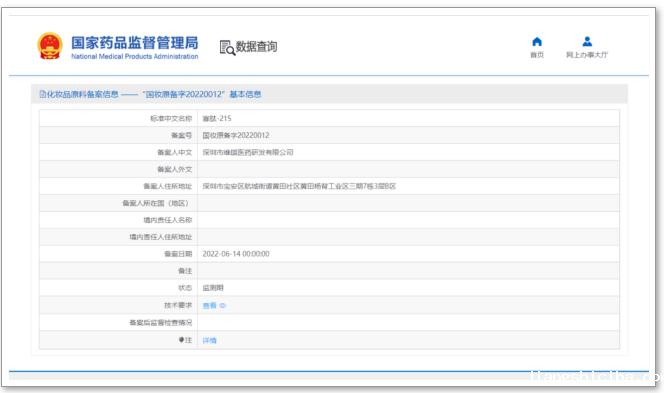Click the 备案人外文 label
The height and width of the screenshot is (393, 664).
[x=174, y=169]
